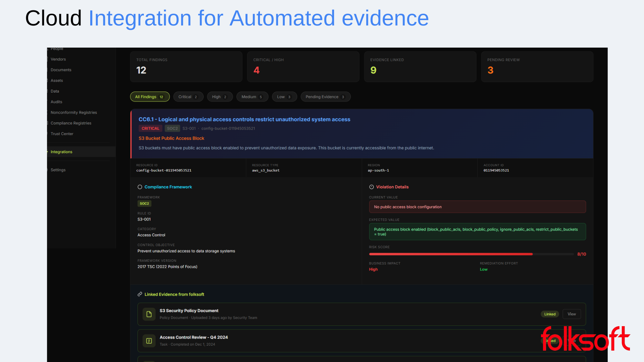
Task: Click the link icon beside Linked Evidence
Action: (140, 294)
